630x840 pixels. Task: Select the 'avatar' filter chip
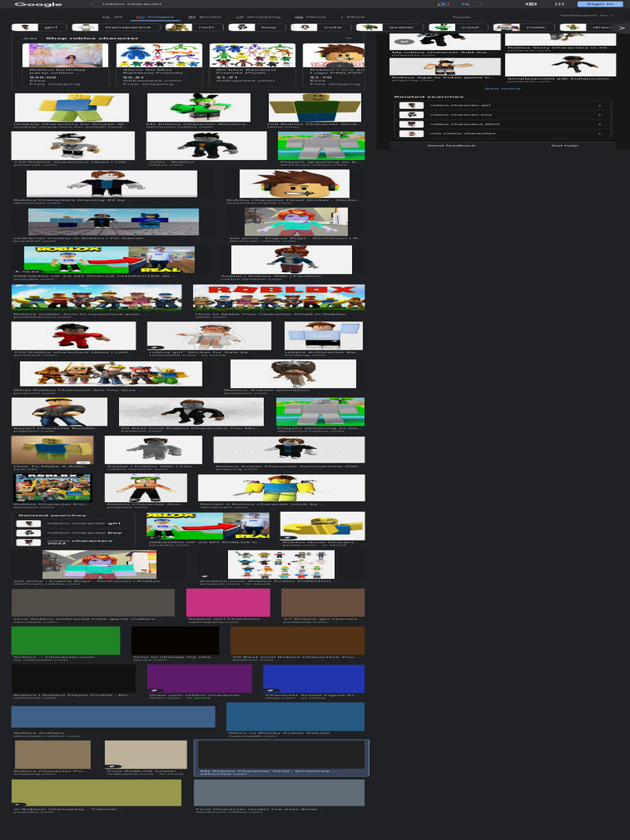(x=390, y=27)
